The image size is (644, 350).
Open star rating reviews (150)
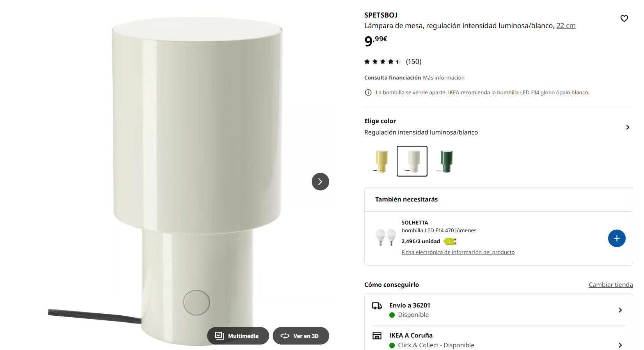[393, 62]
